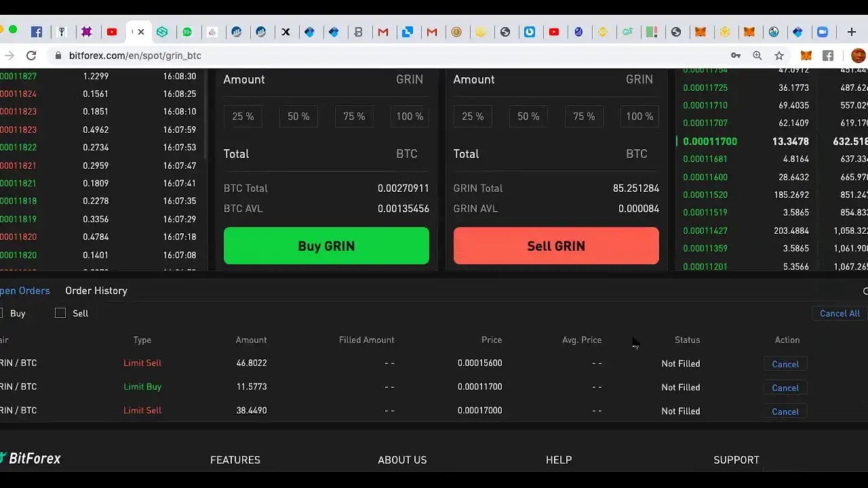Switch to the key-icon browser tab

62,32
